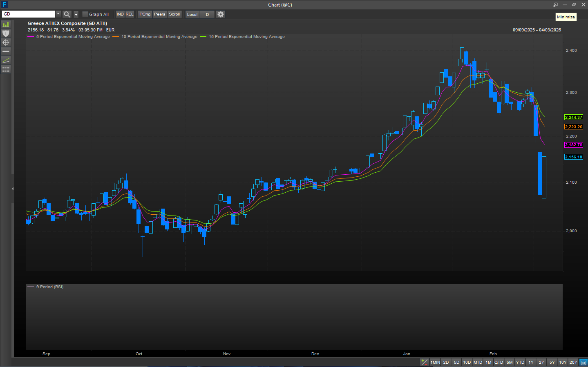The height and width of the screenshot is (367, 588).
Task: Open the data table grid icon
Action: point(6,69)
